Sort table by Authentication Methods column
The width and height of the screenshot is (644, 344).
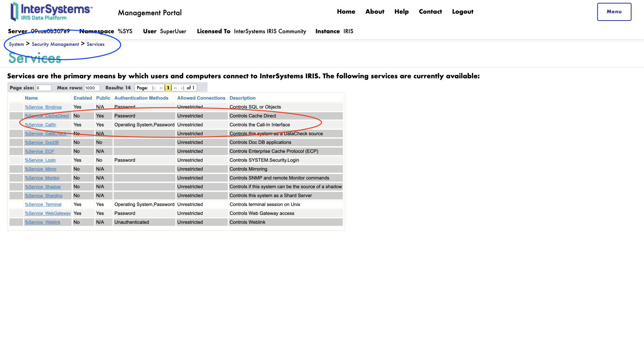tap(141, 98)
